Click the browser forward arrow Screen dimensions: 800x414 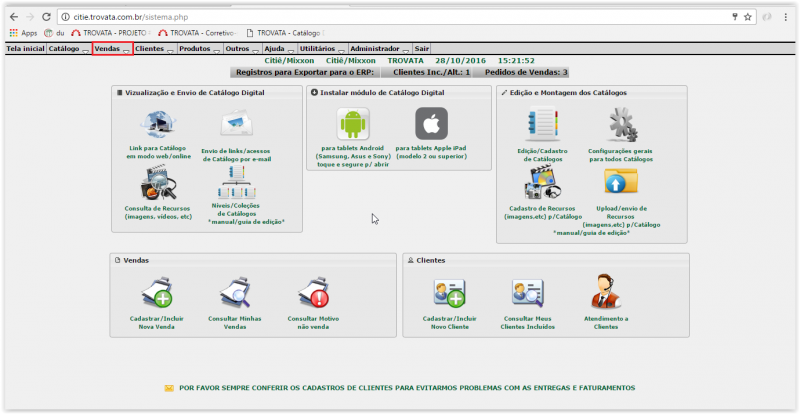30,17
